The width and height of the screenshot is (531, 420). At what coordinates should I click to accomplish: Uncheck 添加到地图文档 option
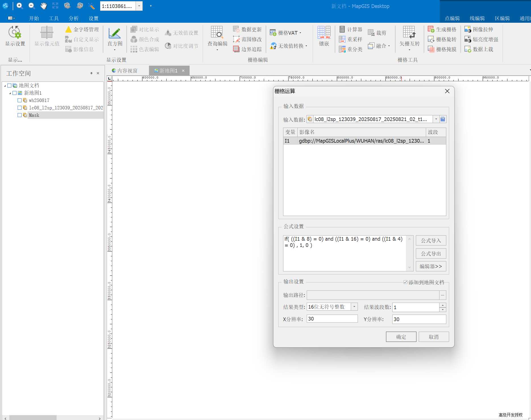coord(406,282)
